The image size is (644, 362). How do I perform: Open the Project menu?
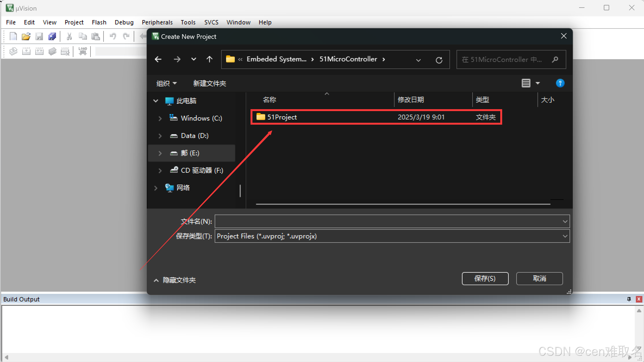(x=74, y=22)
